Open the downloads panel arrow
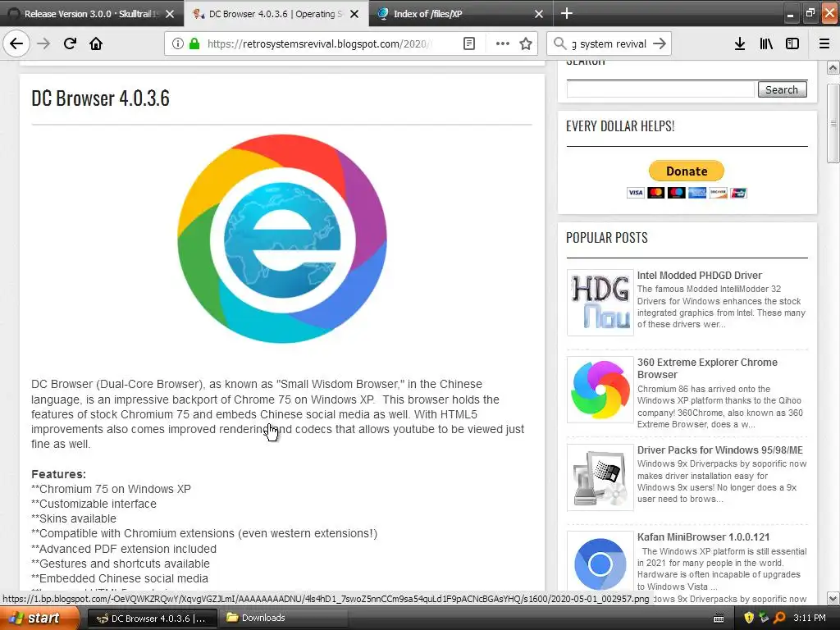The width and height of the screenshot is (840, 630). (x=740, y=43)
